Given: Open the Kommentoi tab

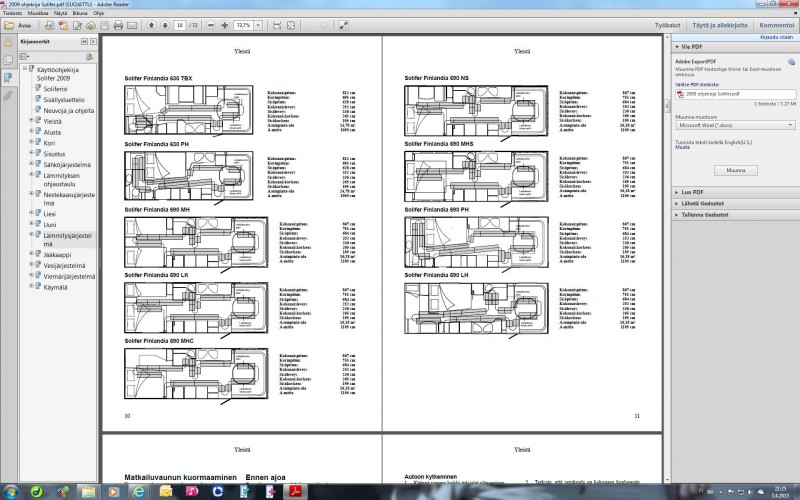Looking at the screenshot, I should (x=776, y=23).
